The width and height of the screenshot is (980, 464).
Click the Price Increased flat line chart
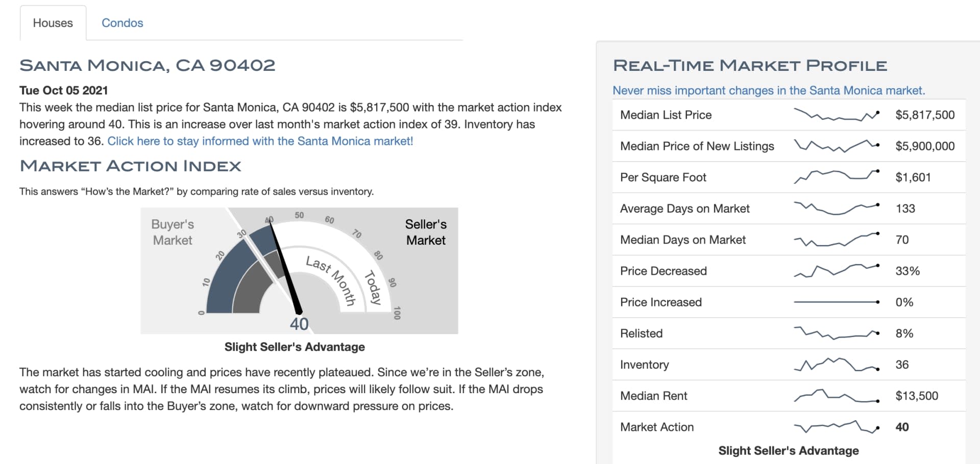tap(837, 302)
